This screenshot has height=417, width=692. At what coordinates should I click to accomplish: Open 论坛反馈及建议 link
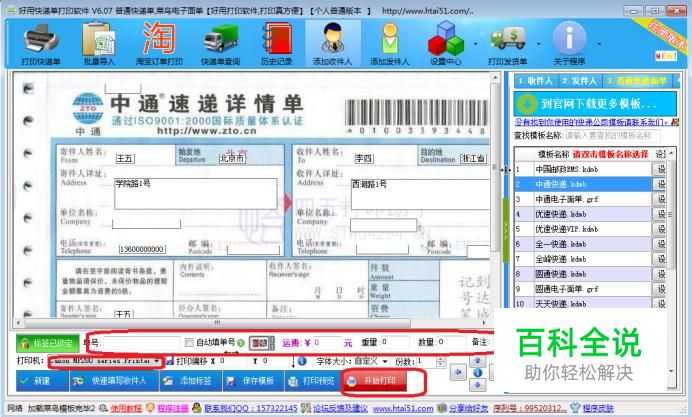click(340, 409)
